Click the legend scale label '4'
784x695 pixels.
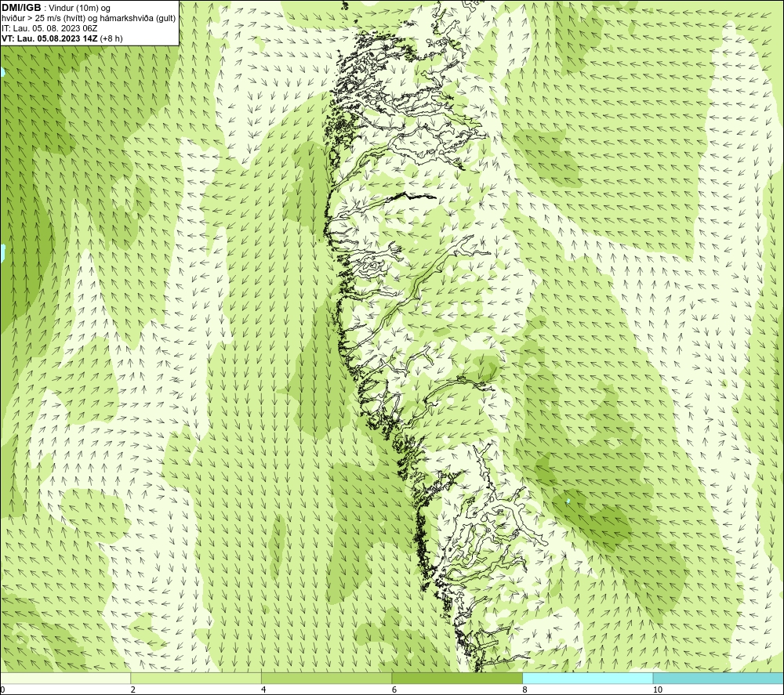(x=263, y=690)
